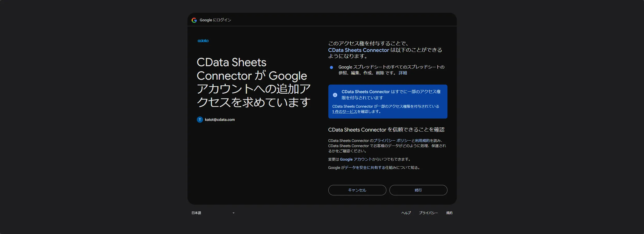Click the CData Sheets Connector を信頼できることを確認 heading
Image resolution: width=644 pixels, height=234 pixels.
point(386,130)
